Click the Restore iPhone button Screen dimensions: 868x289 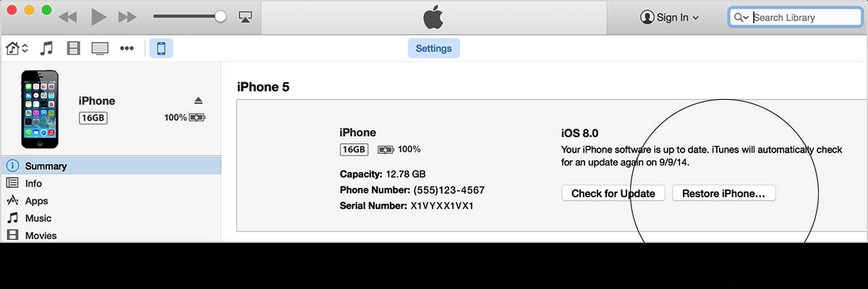(x=723, y=193)
